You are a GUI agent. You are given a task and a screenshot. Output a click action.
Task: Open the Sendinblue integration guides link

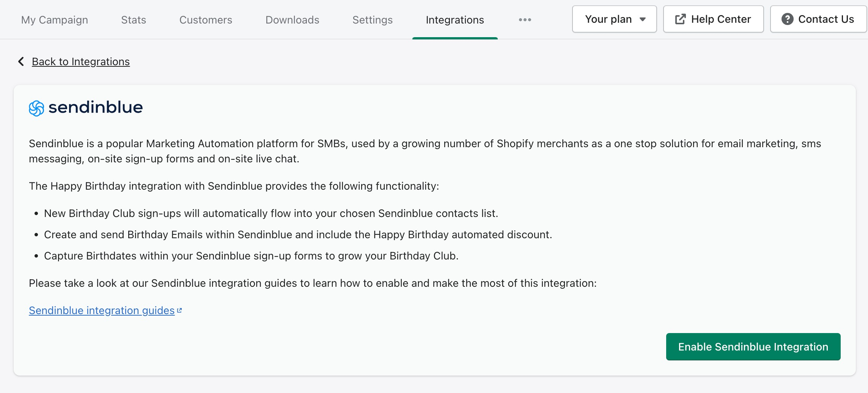(102, 310)
